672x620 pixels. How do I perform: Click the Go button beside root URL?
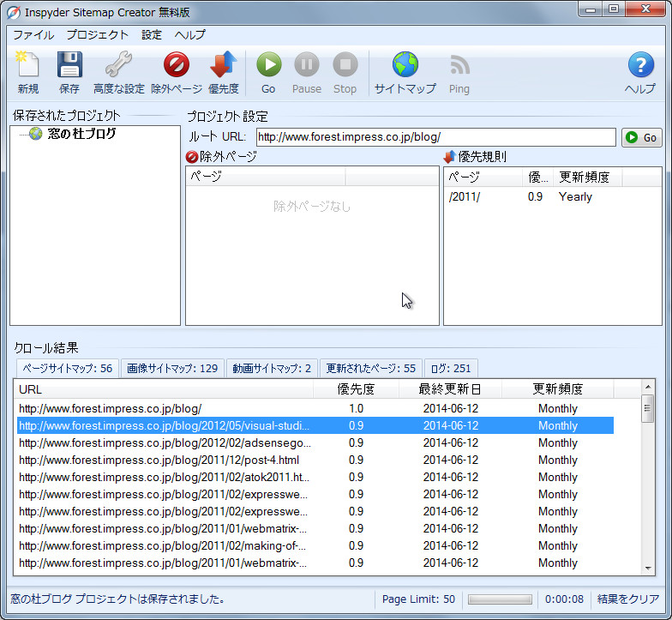coord(641,137)
